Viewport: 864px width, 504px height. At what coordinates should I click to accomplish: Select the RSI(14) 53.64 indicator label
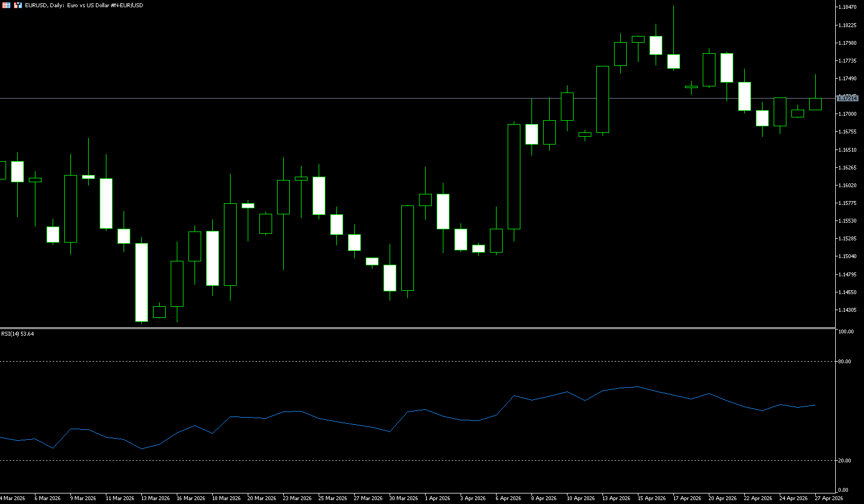tap(17, 334)
